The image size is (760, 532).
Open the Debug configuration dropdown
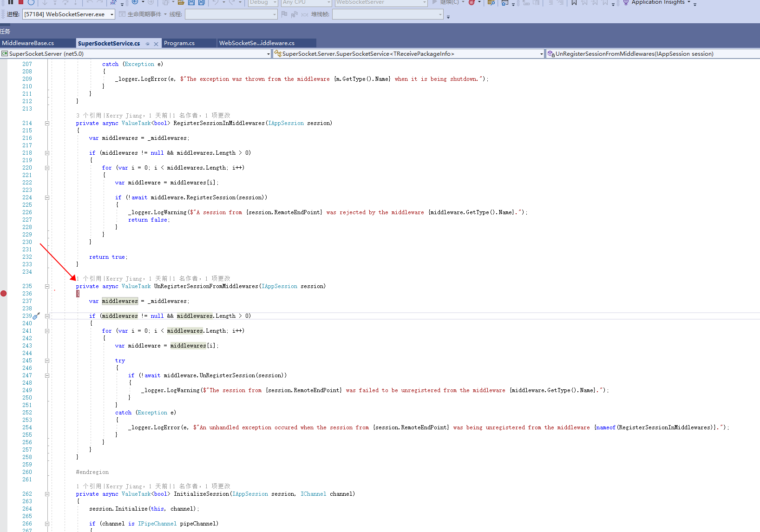pos(262,2)
